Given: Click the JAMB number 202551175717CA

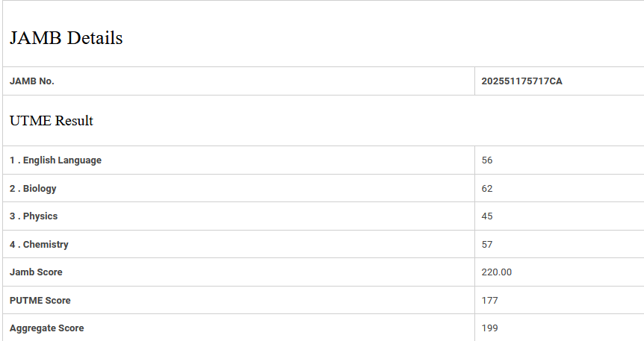Looking at the screenshot, I should (x=521, y=81).
